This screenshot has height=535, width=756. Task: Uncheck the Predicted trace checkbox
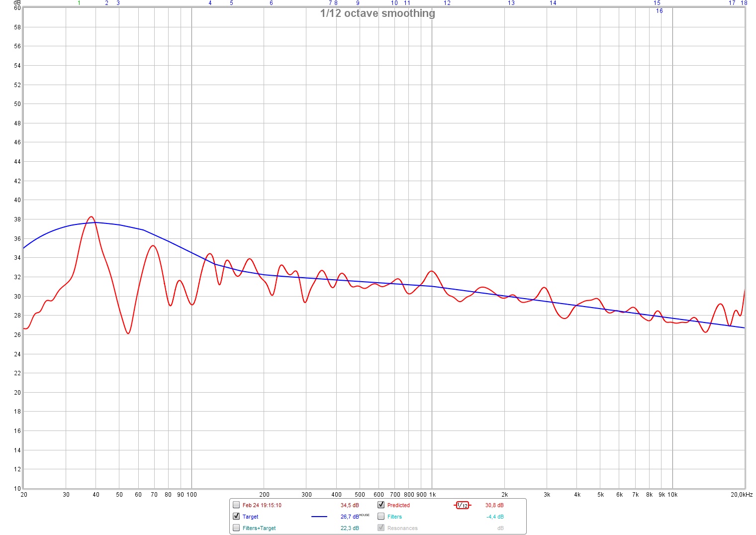pos(381,505)
